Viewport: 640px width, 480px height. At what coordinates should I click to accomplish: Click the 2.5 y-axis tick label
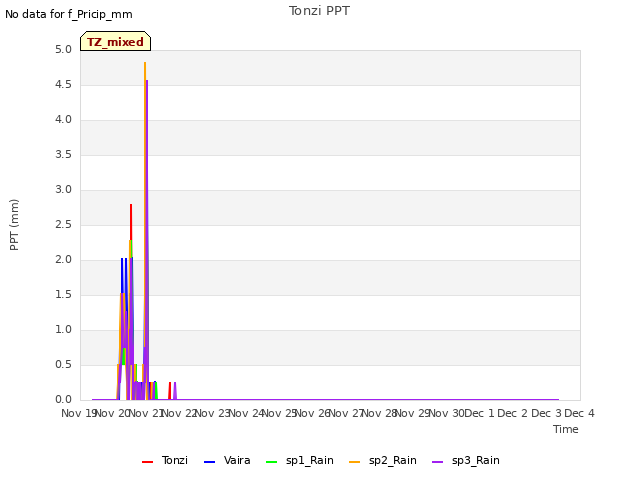pos(63,225)
